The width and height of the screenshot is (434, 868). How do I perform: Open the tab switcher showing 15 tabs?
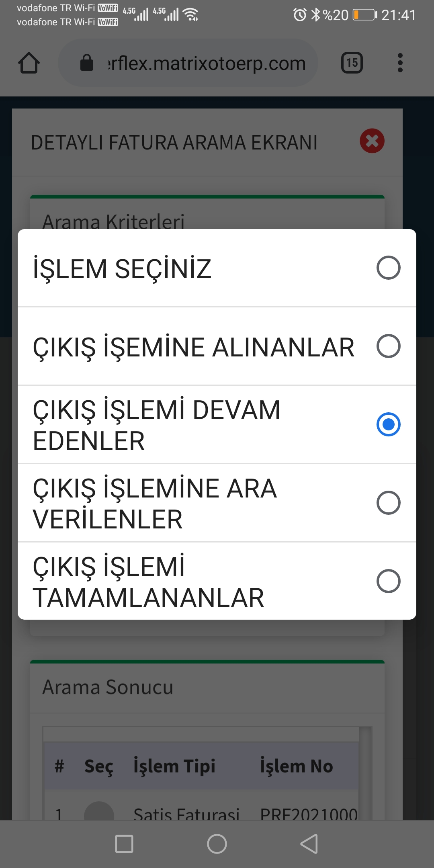(352, 63)
